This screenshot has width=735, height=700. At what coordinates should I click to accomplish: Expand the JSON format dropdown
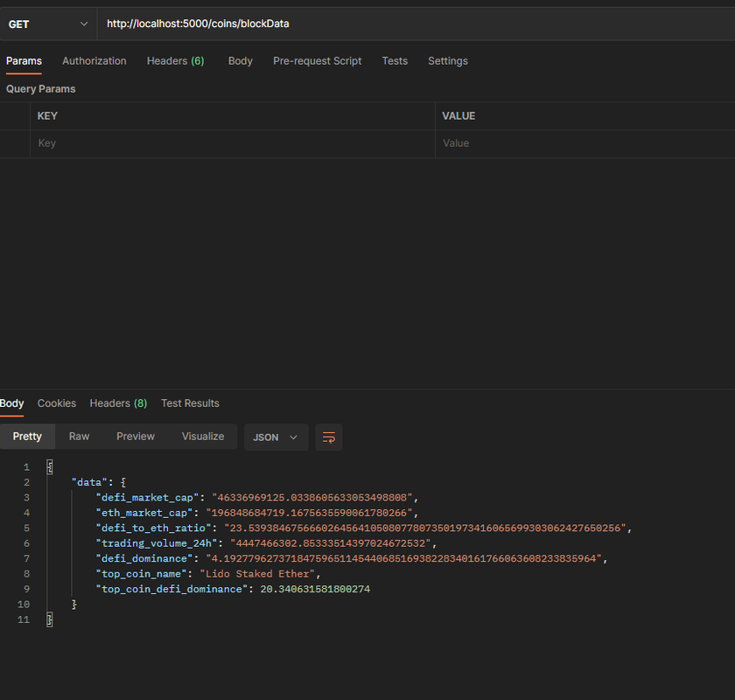click(276, 437)
